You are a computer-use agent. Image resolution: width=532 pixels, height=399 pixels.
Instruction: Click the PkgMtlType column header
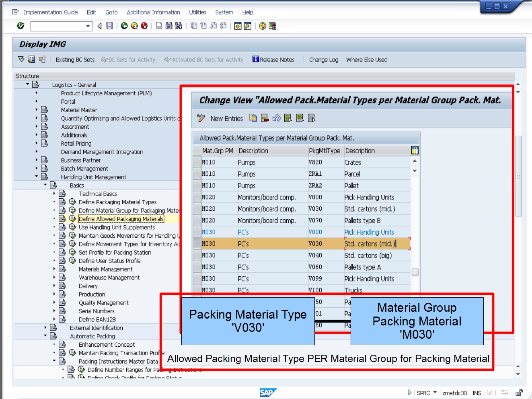point(325,150)
